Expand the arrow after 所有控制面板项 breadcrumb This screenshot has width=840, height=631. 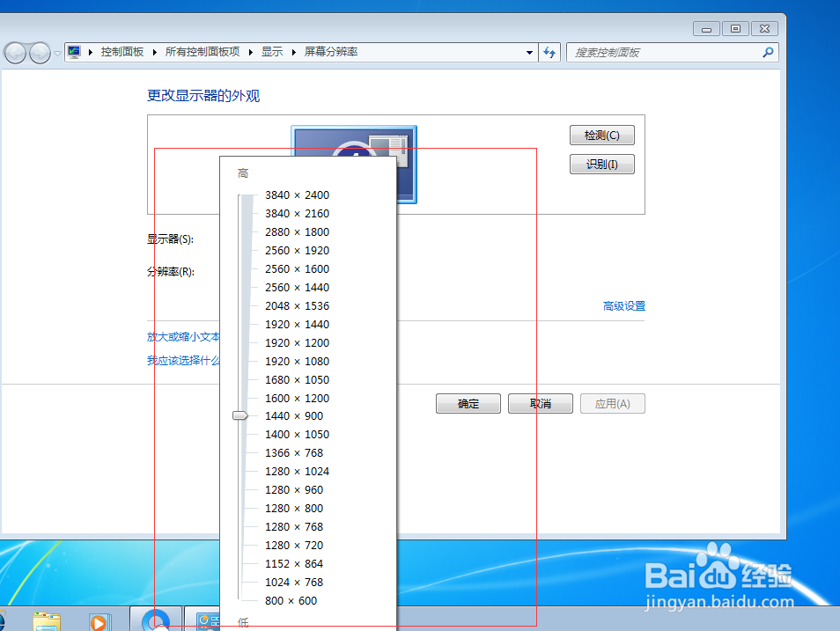pos(251,52)
